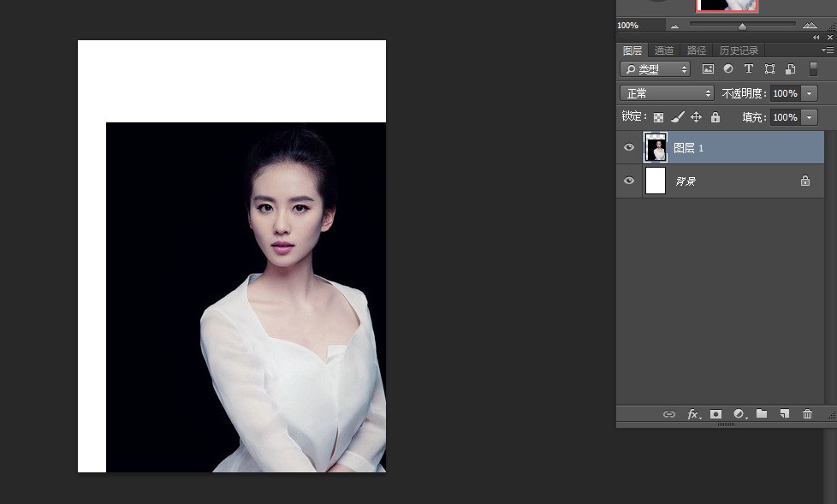
Task: Filter layers by type (T) icon
Action: (x=748, y=68)
